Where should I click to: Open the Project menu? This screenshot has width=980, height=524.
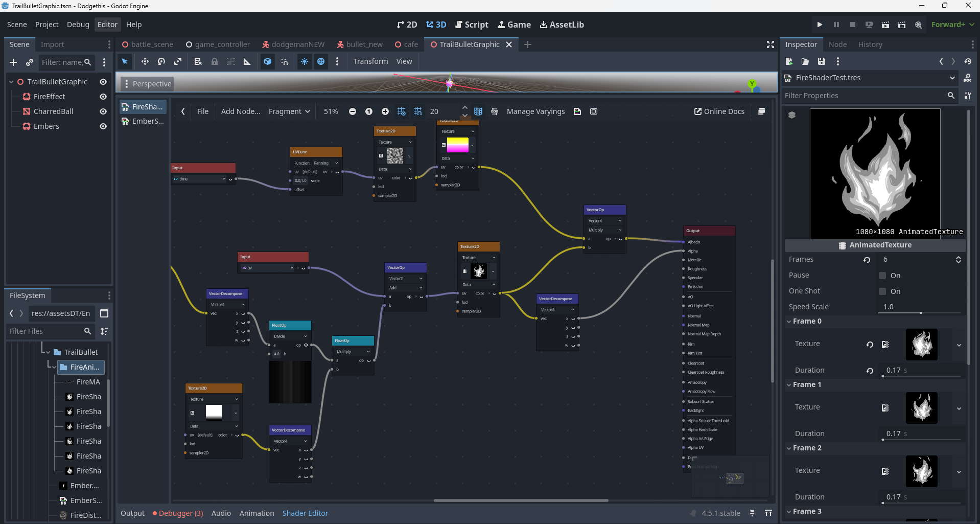[x=46, y=25]
